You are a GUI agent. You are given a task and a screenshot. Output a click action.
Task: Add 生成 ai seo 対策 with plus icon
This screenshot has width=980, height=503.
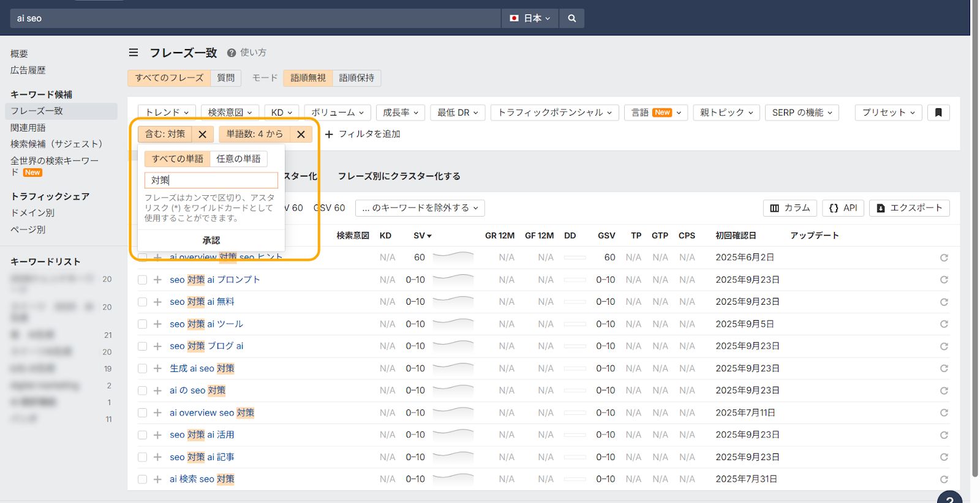[x=157, y=368]
